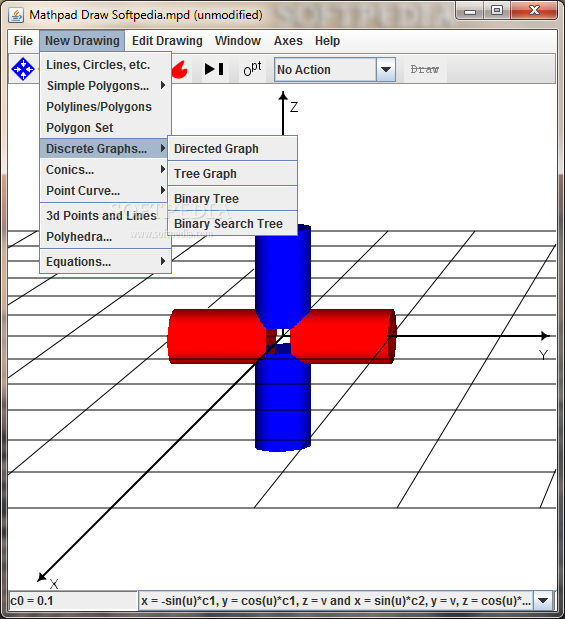Screen dimensions: 565x619
Task: Open the Edit Drawing menu
Action: point(167,41)
